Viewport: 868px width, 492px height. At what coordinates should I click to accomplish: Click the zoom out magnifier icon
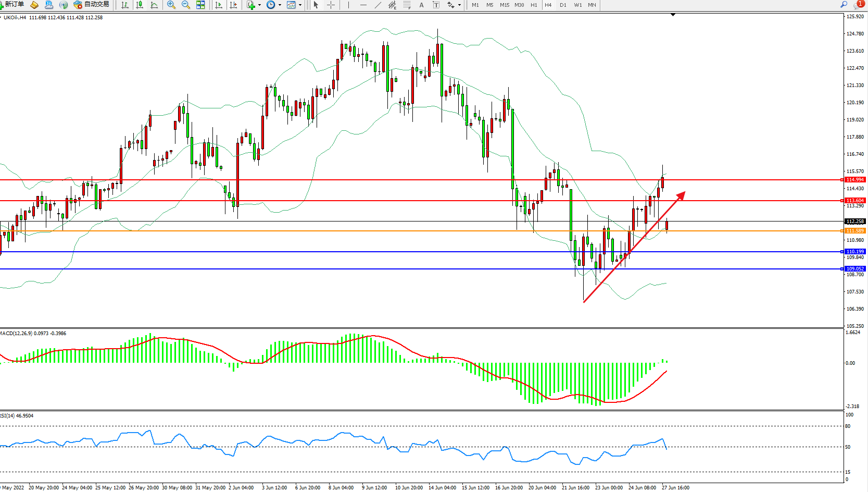point(186,5)
